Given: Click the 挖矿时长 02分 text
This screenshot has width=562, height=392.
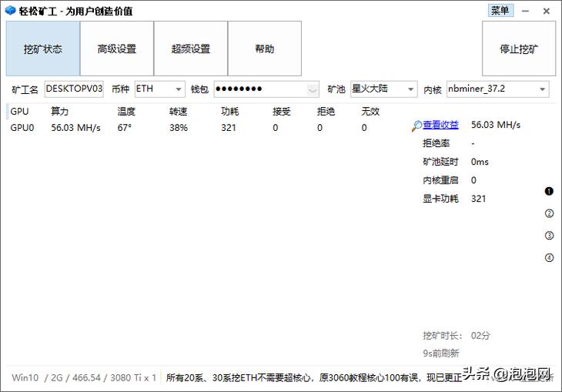Looking at the screenshot, I should (x=457, y=336).
